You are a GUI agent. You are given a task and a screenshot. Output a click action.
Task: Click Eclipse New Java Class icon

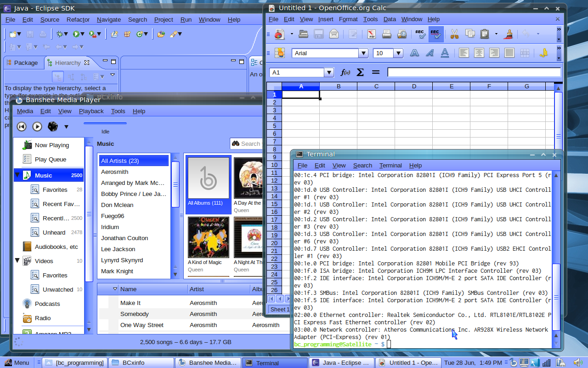pos(139,34)
